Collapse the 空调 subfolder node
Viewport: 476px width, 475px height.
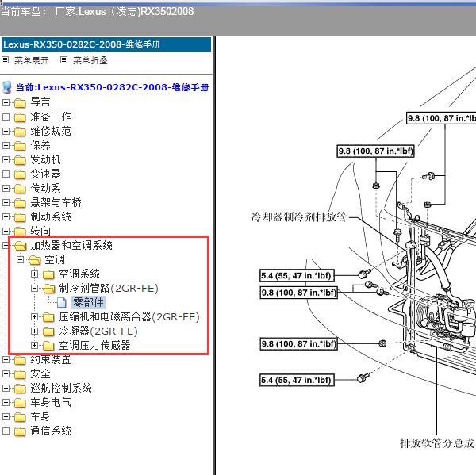(x=20, y=259)
